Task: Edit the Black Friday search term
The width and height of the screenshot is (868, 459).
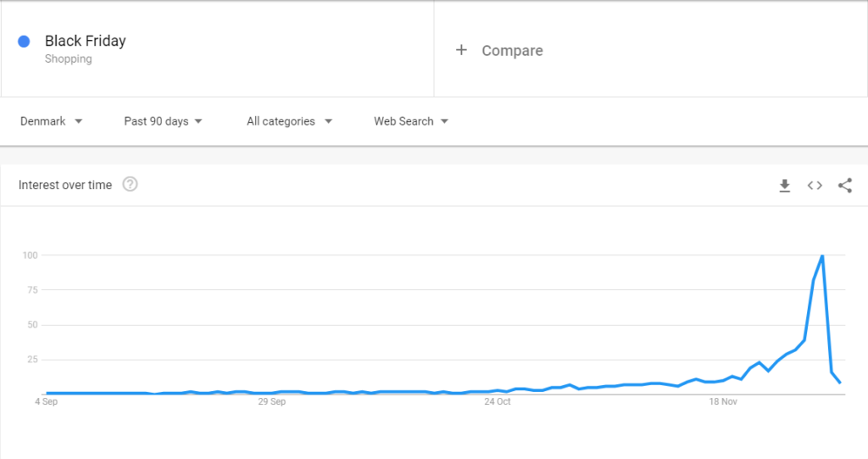Action: [x=86, y=41]
